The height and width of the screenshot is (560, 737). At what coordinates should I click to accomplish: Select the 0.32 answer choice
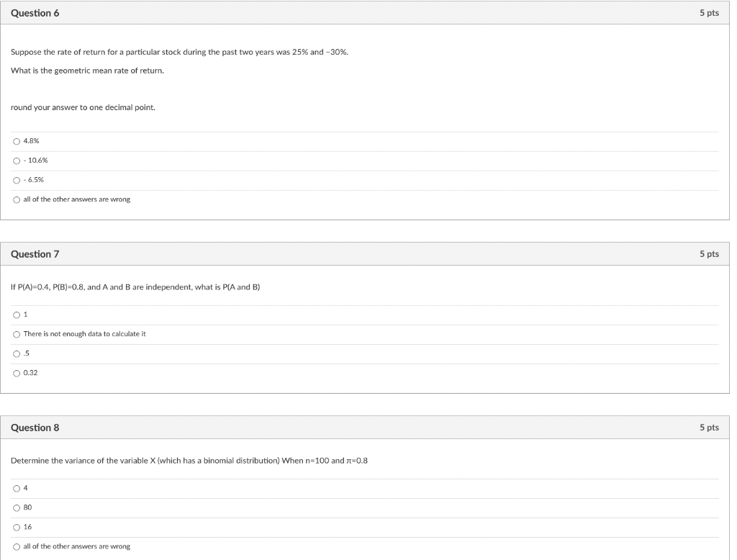pos(17,374)
